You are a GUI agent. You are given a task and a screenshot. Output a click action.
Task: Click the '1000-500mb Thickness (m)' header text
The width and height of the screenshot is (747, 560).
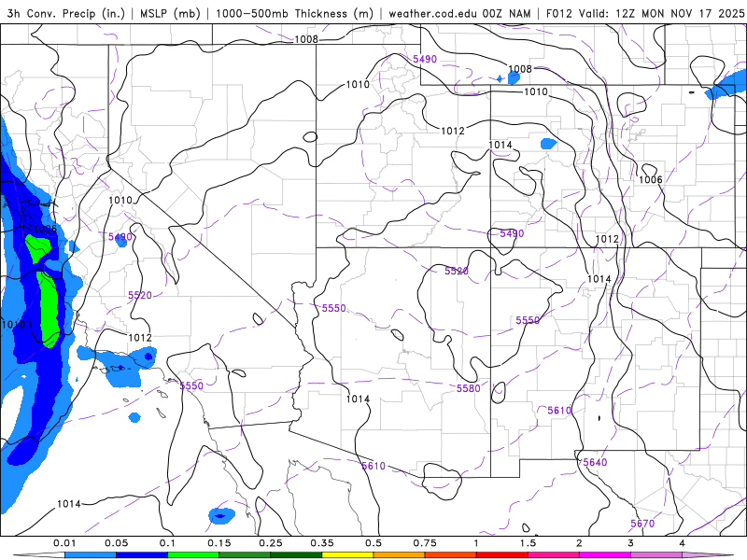(x=294, y=13)
